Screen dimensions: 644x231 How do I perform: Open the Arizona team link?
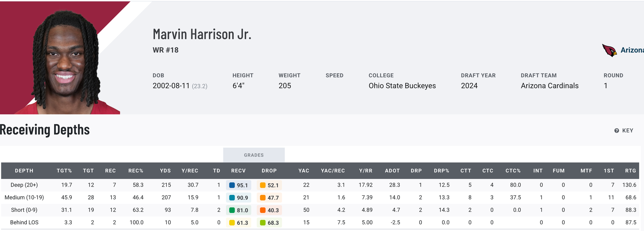(632, 50)
